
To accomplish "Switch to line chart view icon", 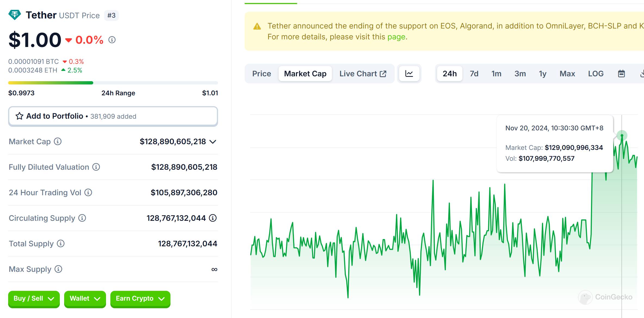I will (409, 74).
